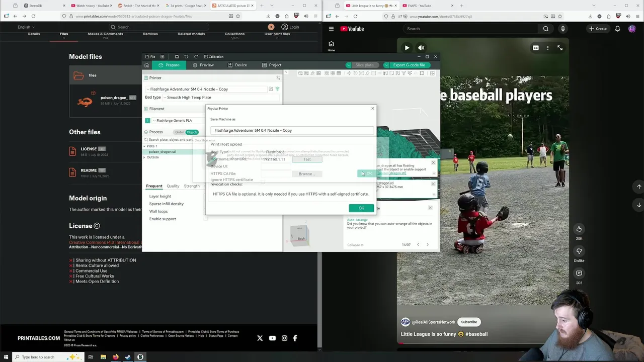Open Printables YouTube footer icon
The height and width of the screenshot is (362, 644).
(x=272, y=338)
